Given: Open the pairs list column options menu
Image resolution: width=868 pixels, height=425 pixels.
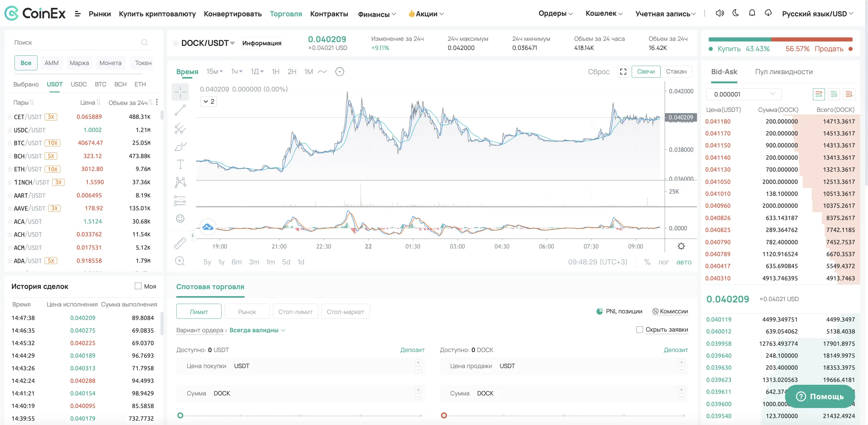Looking at the screenshot, I should click(157, 102).
